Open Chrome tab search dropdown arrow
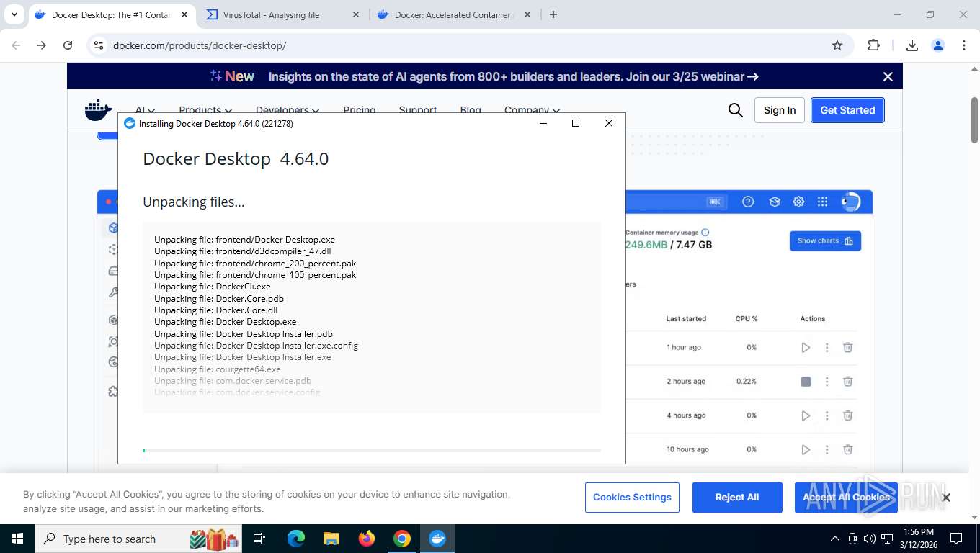980x553 pixels. point(14,14)
